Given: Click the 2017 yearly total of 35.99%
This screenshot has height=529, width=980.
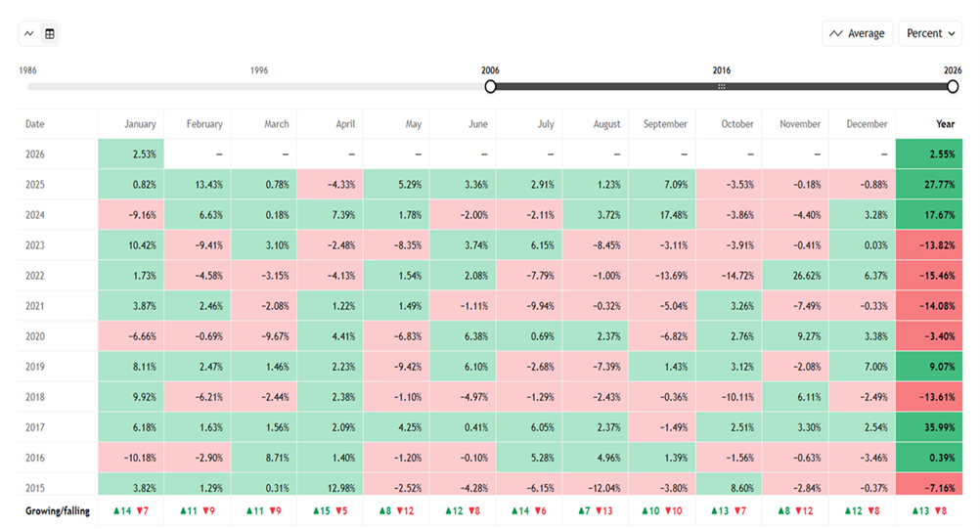Looking at the screenshot, I should [928, 427].
